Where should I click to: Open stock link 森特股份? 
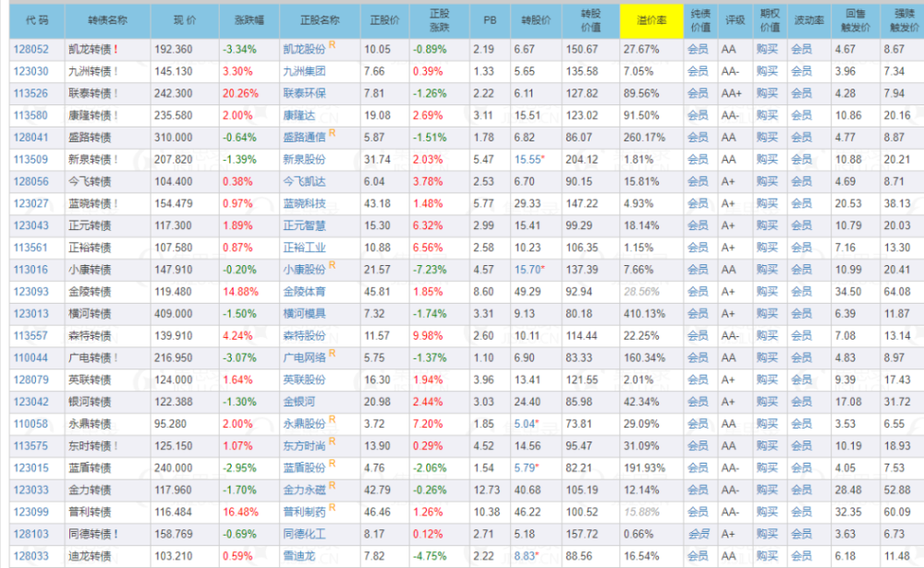[304, 336]
